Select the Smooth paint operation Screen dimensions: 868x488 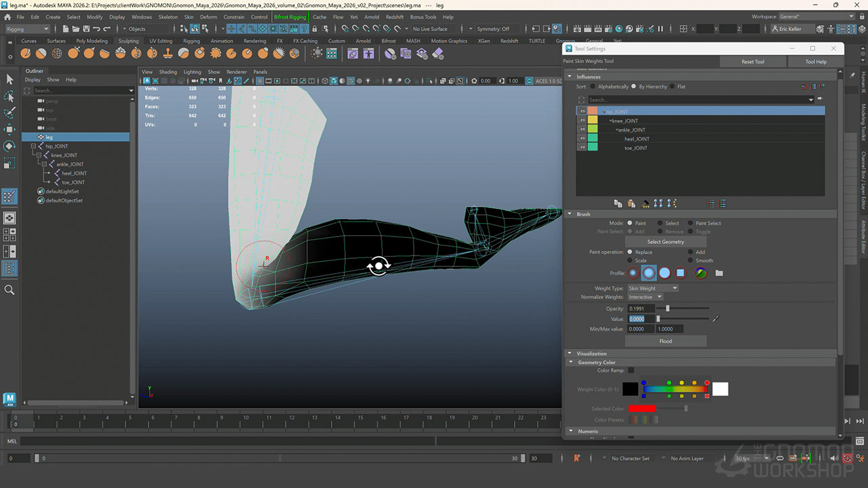click(x=690, y=260)
